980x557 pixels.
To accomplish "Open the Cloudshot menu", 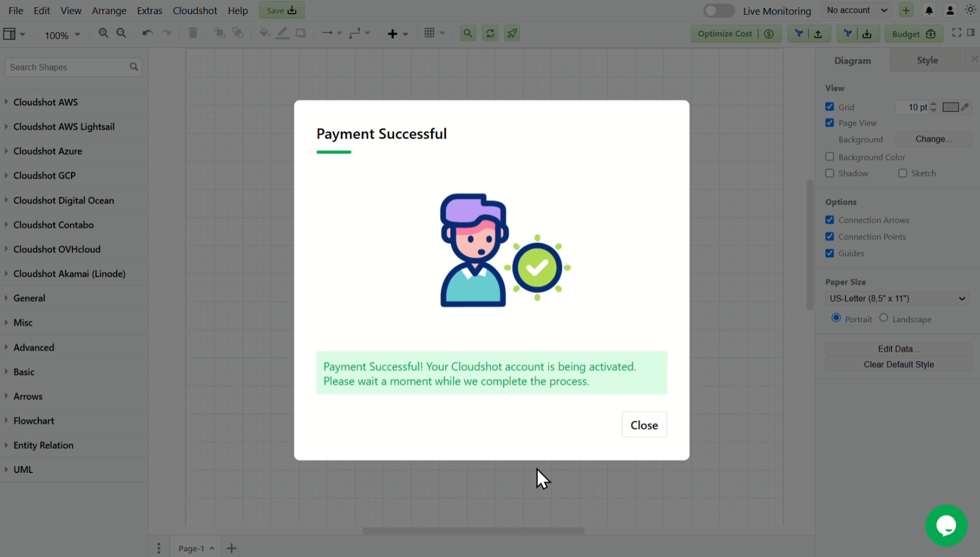I will point(195,11).
